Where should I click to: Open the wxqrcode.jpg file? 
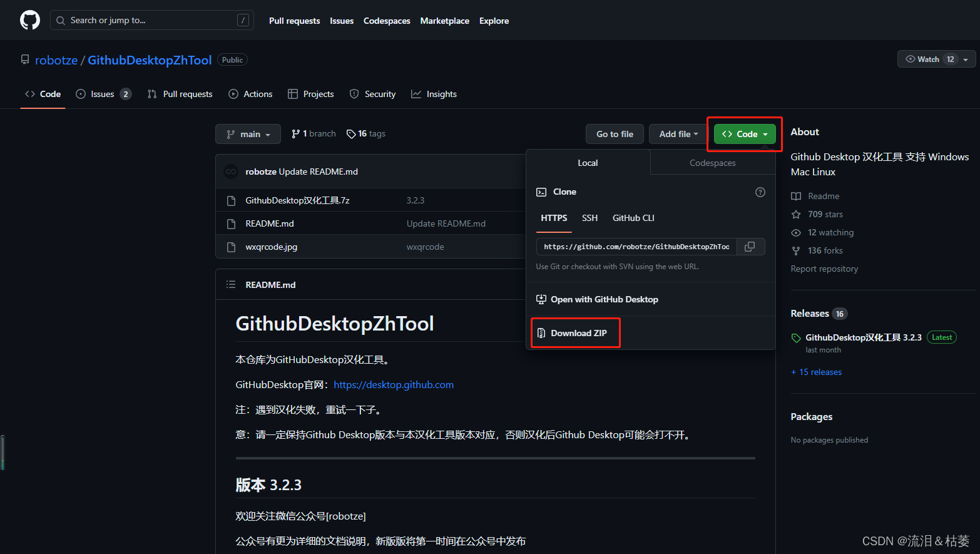click(272, 247)
